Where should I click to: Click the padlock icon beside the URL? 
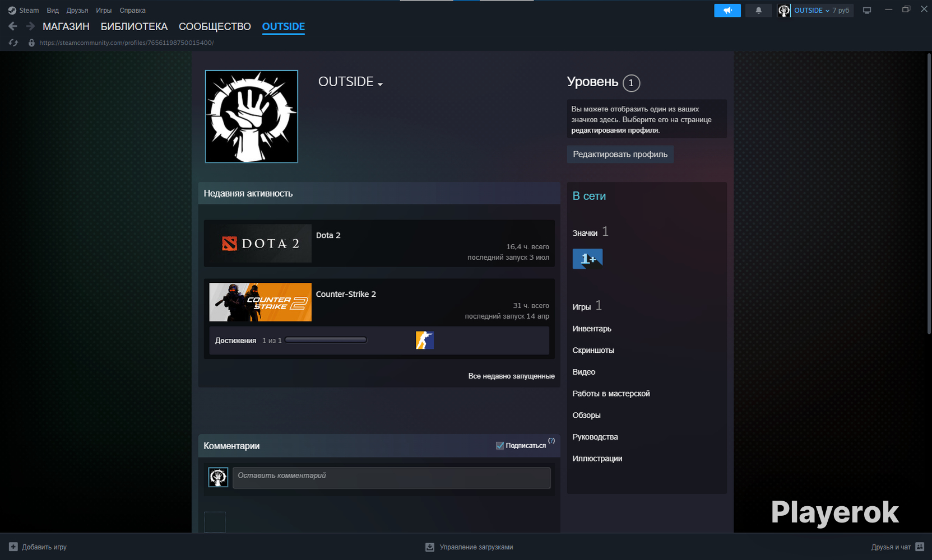coord(31,43)
